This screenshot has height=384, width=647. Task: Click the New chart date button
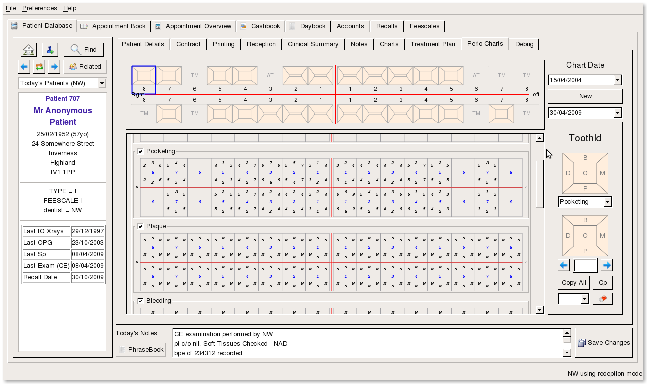coord(585,96)
